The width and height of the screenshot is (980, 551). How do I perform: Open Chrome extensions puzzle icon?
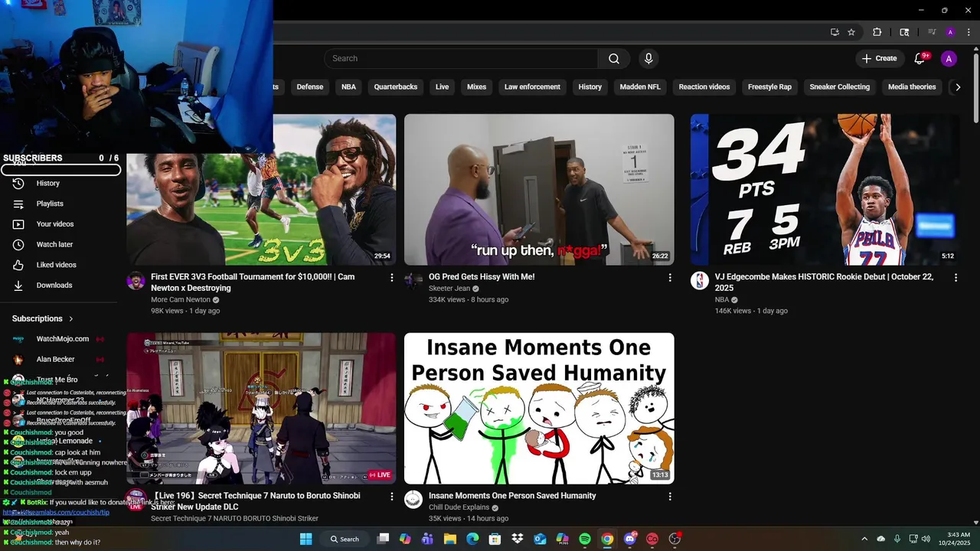click(877, 32)
